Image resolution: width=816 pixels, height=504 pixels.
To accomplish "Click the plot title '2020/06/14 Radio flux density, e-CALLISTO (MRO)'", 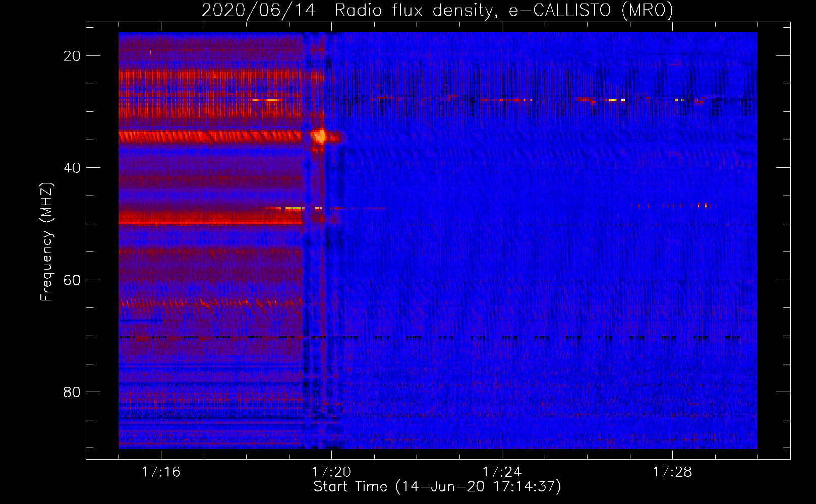I will tap(437, 10).
